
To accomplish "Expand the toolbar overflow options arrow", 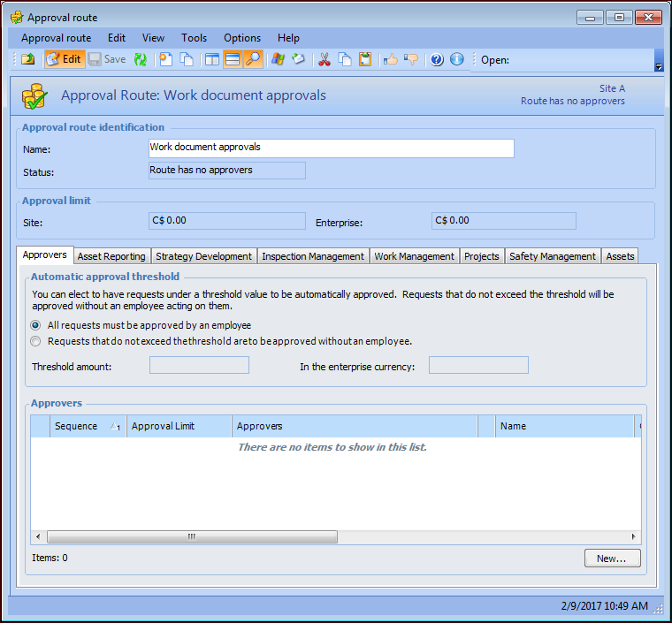I will 658,66.
